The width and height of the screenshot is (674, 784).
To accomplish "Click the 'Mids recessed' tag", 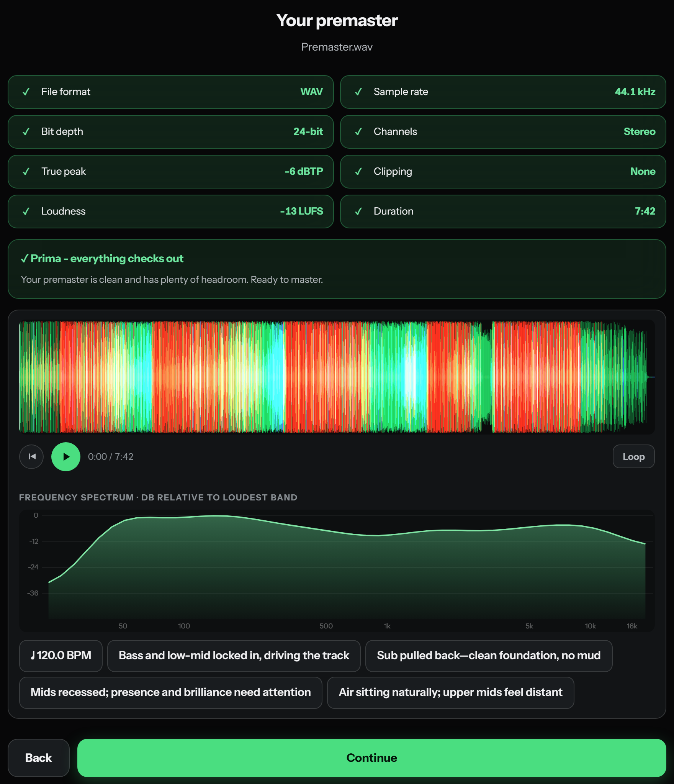I will 170,692.
